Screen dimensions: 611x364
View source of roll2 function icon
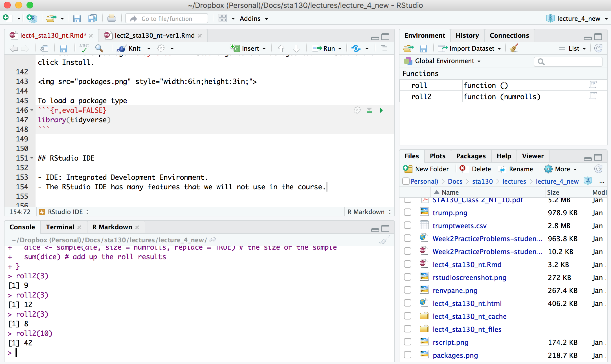[x=593, y=96]
